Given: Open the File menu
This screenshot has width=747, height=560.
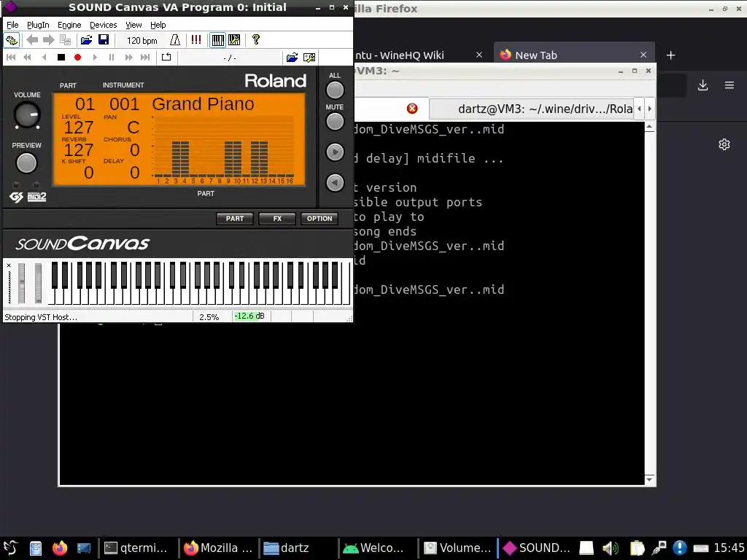Looking at the screenshot, I should [x=12, y=25].
